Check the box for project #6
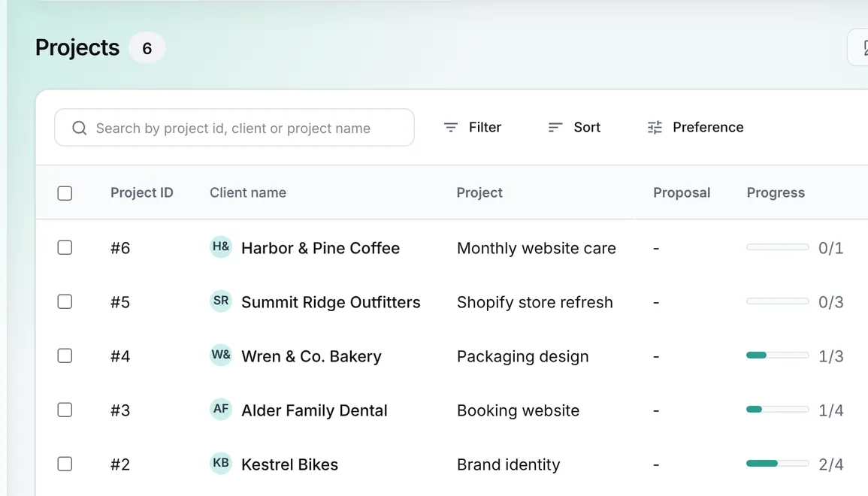Screen dimensions: 868x496 point(65,247)
